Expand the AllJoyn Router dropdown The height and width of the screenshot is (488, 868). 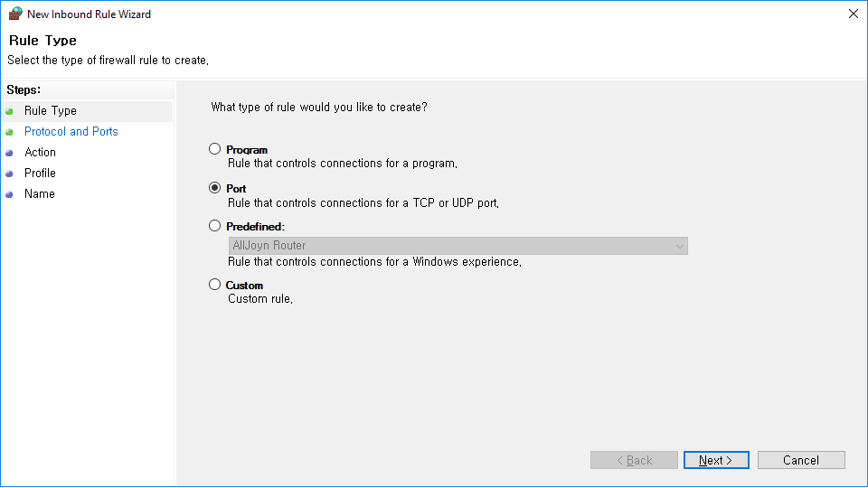[679, 246]
